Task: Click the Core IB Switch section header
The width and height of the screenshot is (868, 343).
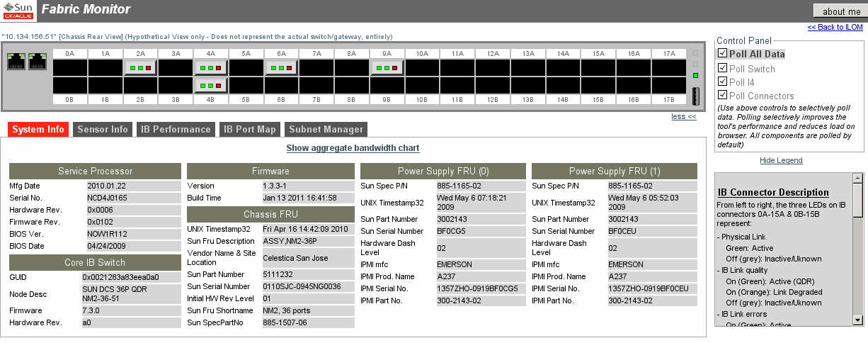Action: [96, 263]
